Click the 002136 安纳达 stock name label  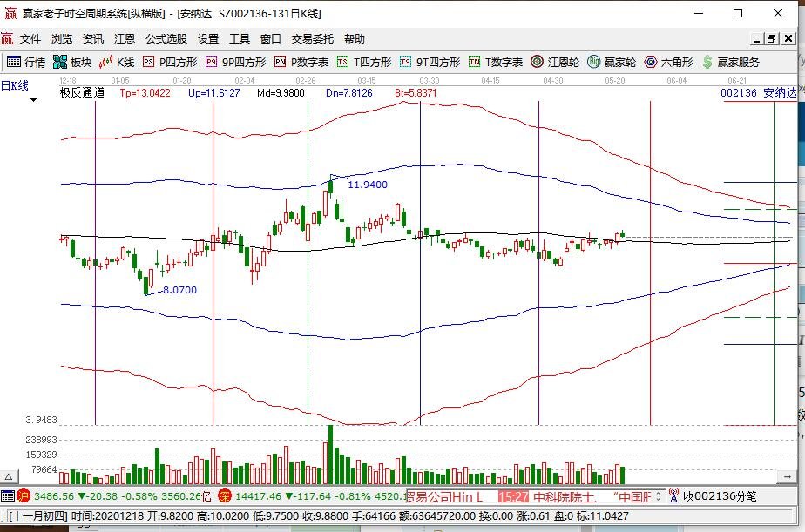(x=758, y=92)
